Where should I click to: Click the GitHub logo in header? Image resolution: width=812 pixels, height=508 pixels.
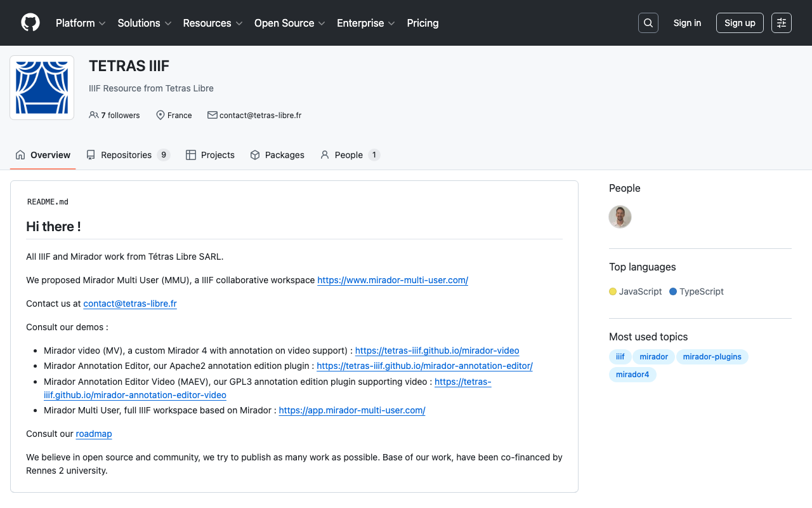pos(30,23)
